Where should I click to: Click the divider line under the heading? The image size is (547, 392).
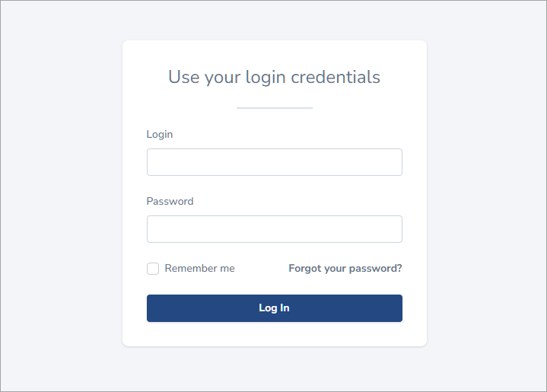point(274,108)
